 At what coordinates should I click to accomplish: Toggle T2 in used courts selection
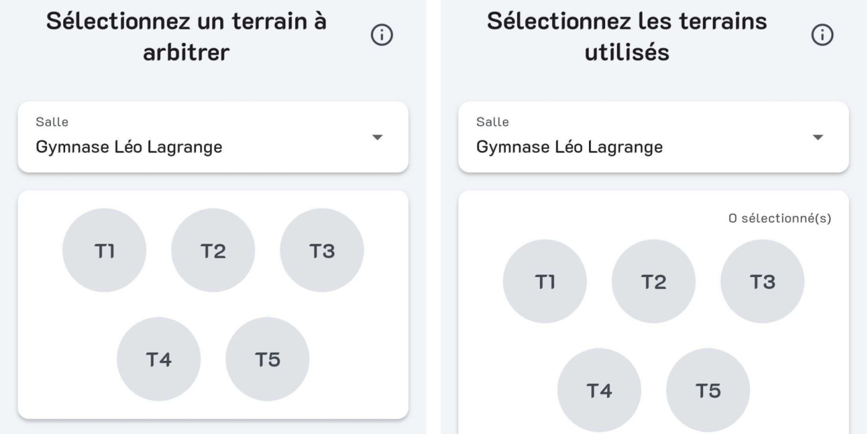653,281
